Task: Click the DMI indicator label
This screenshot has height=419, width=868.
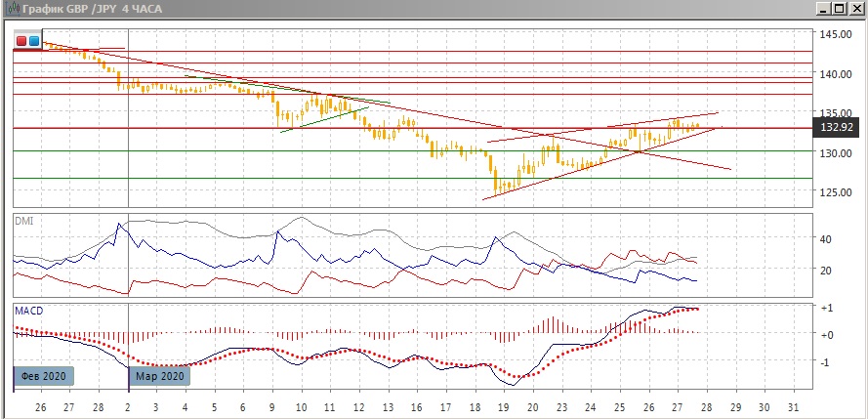Action: tap(24, 220)
